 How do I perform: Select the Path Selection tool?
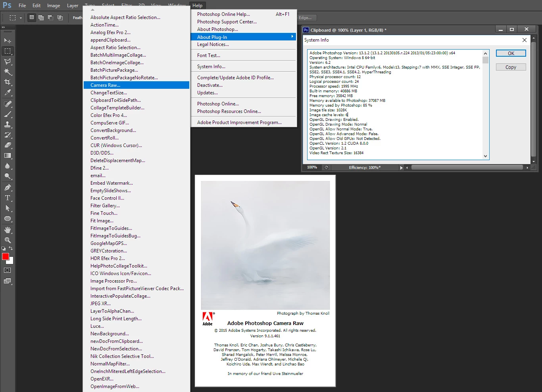tap(8, 208)
